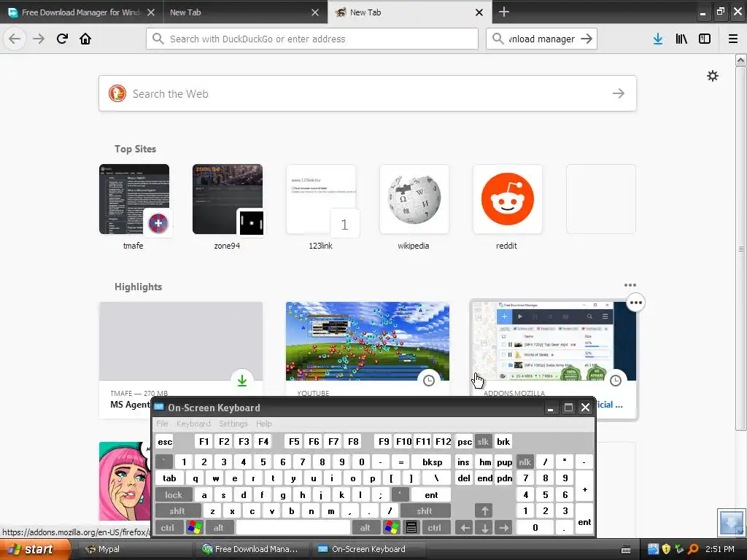Viewport: 747px width, 560px height.
Task: Click the page scrollbar up arrow
Action: (740, 60)
